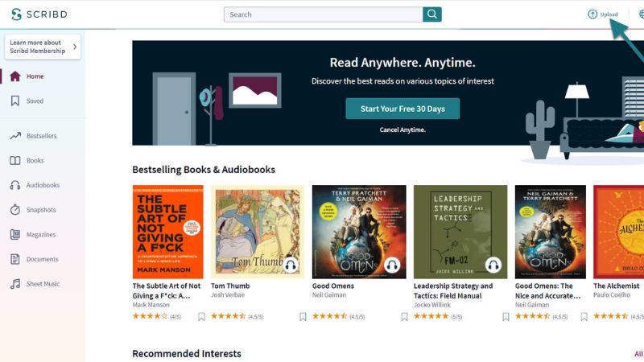This screenshot has width=644, height=362.
Task: Click the Sheet Music note icon
Action: tap(15, 284)
